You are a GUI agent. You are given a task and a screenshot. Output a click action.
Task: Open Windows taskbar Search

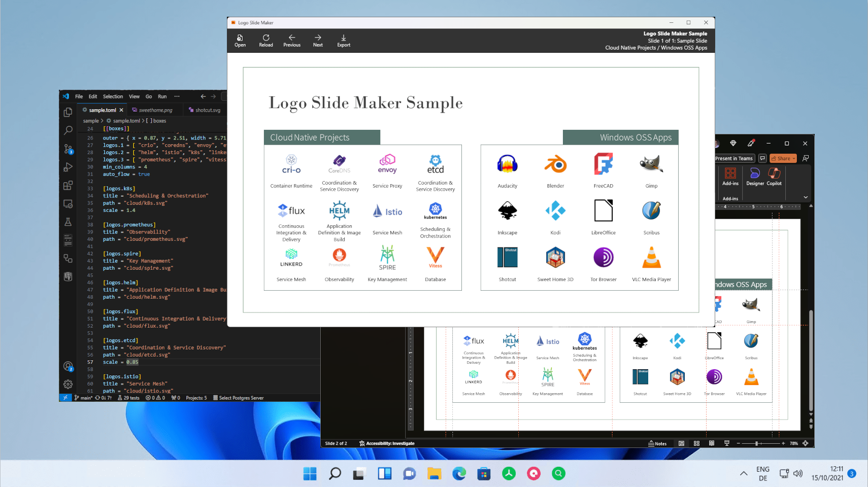(335, 474)
